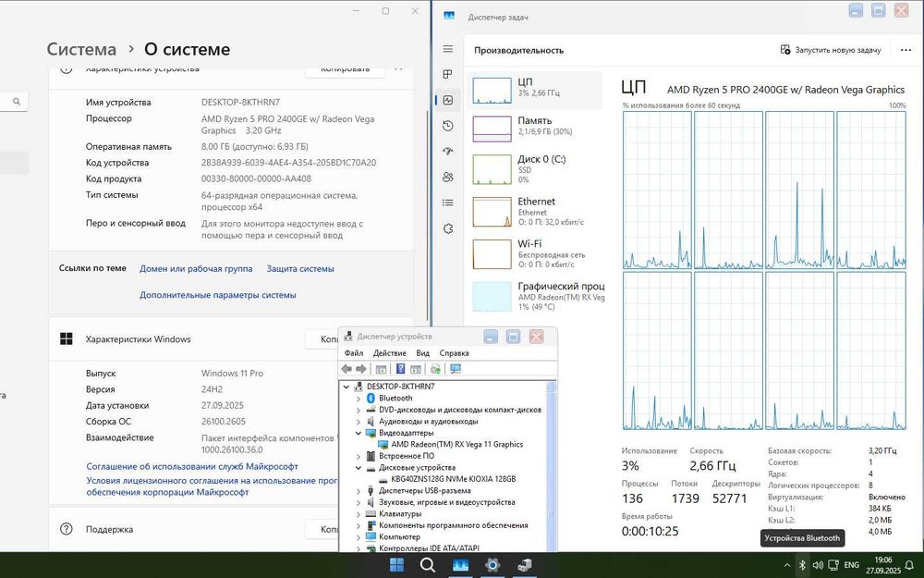The height and width of the screenshot is (578, 924).
Task: Click Система breadcrumb in Settings
Action: coord(81,49)
